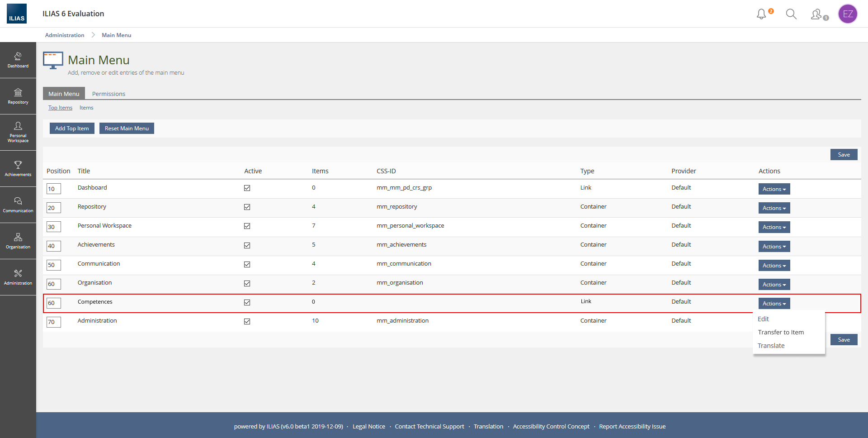The height and width of the screenshot is (438, 868).
Task: Expand Actions dropdown for Repository row
Action: click(x=774, y=208)
